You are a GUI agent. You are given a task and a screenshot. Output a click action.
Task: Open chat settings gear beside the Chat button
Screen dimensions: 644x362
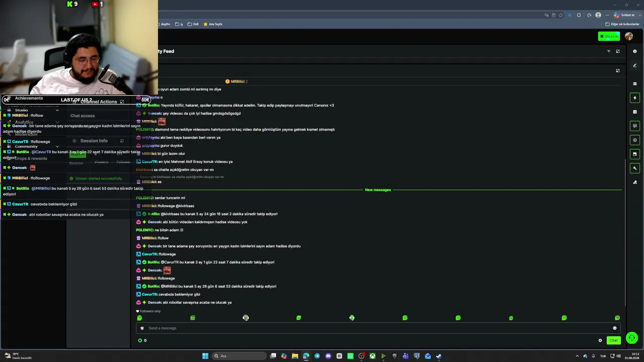(600, 340)
